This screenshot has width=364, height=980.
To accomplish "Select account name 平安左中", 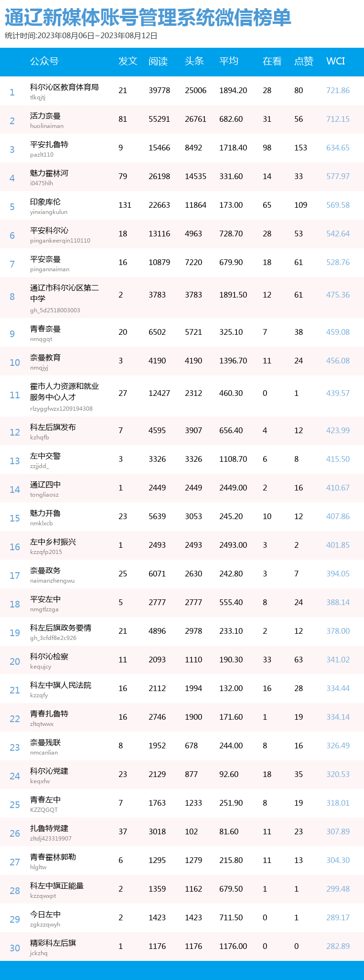I will [x=45, y=599].
